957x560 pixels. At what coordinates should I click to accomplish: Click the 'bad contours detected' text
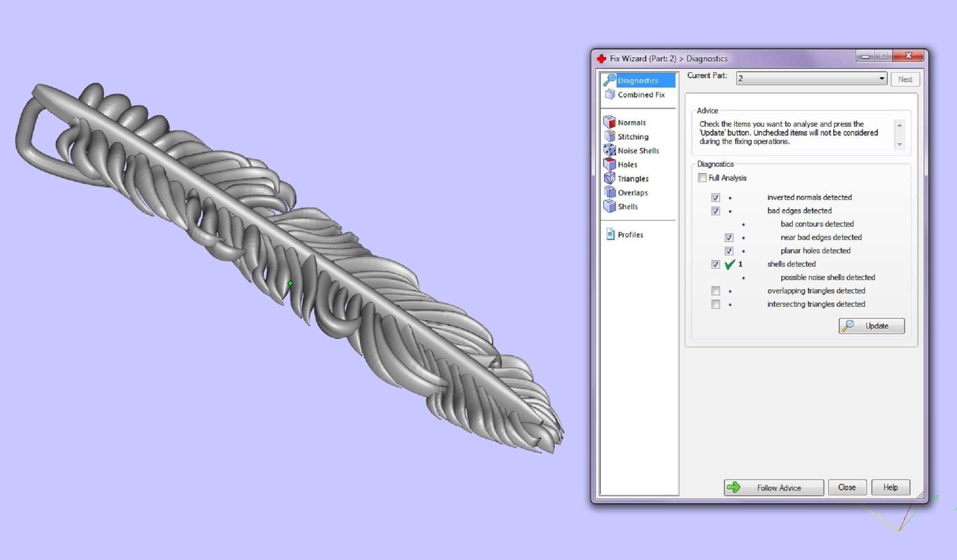click(817, 224)
